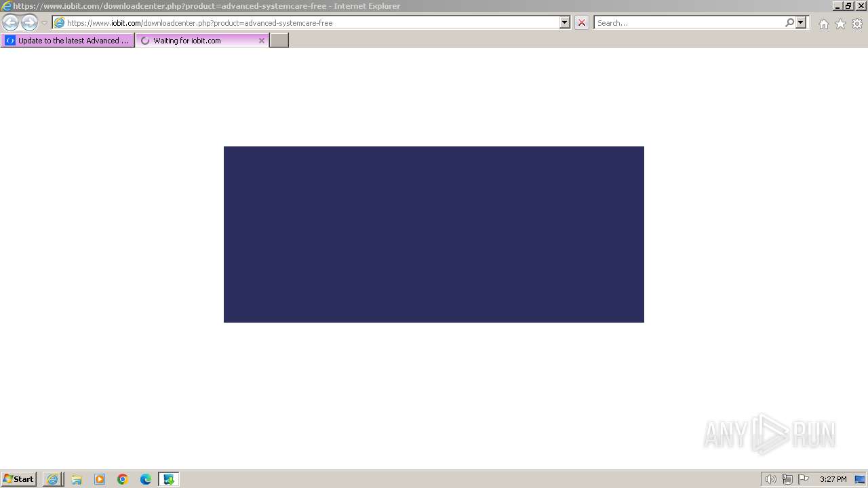This screenshot has width=868, height=488.
Task: Go back with the browser Back arrow
Action: [x=10, y=22]
